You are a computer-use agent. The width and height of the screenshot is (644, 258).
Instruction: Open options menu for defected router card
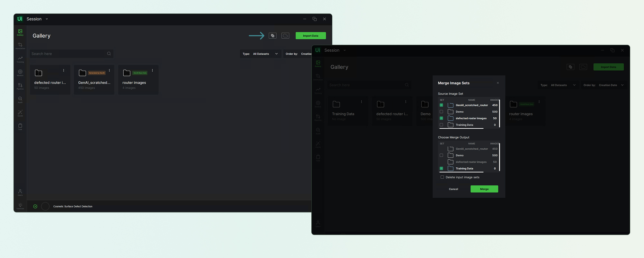(63, 70)
